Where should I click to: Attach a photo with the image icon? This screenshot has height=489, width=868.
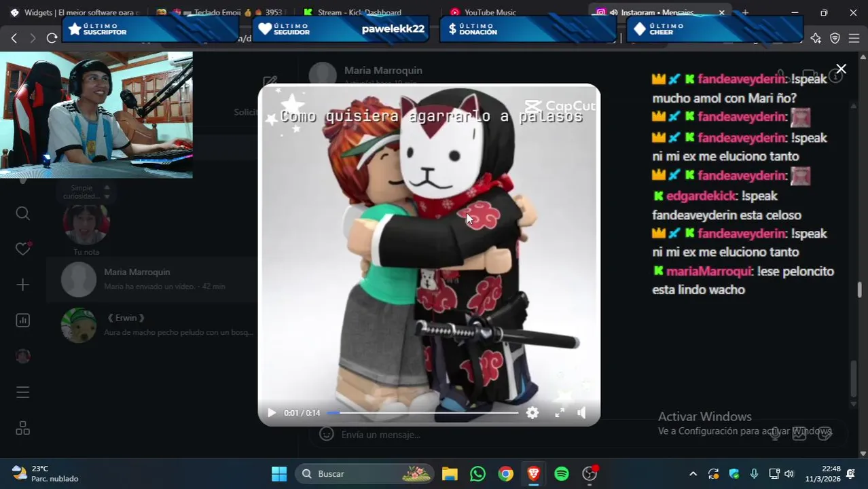(x=799, y=434)
